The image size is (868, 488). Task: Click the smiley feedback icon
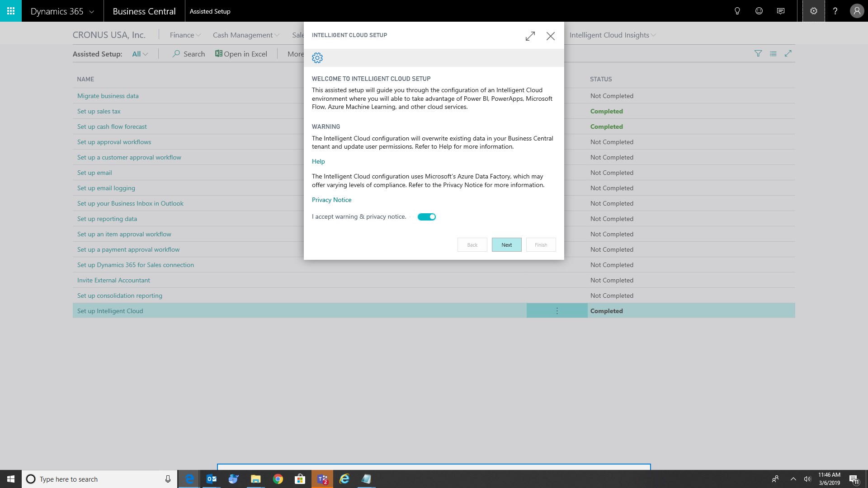tap(759, 11)
